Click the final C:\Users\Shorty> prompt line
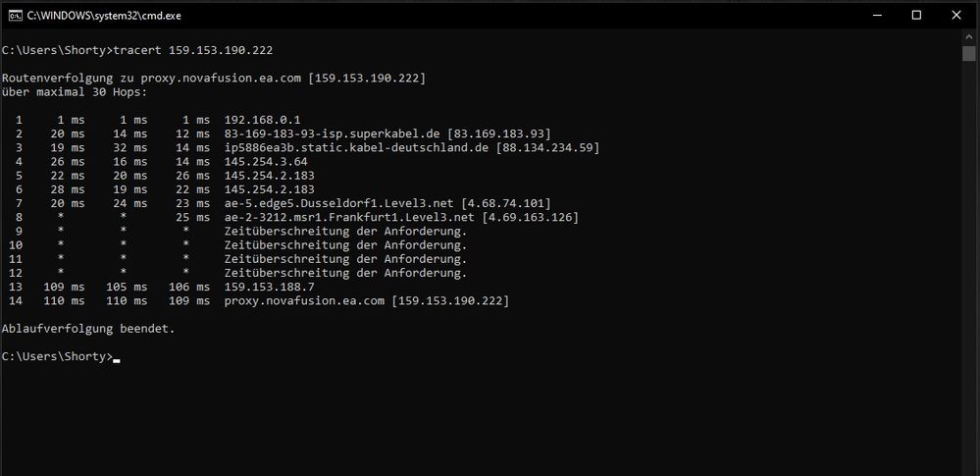 (57, 356)
